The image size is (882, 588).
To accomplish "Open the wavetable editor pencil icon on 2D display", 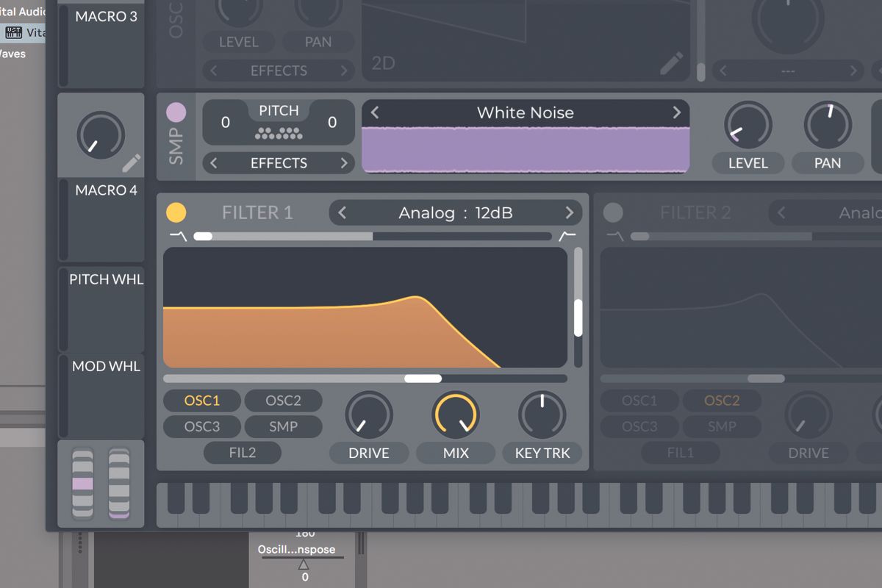I will pyautogui.click(x=671, y=65).
